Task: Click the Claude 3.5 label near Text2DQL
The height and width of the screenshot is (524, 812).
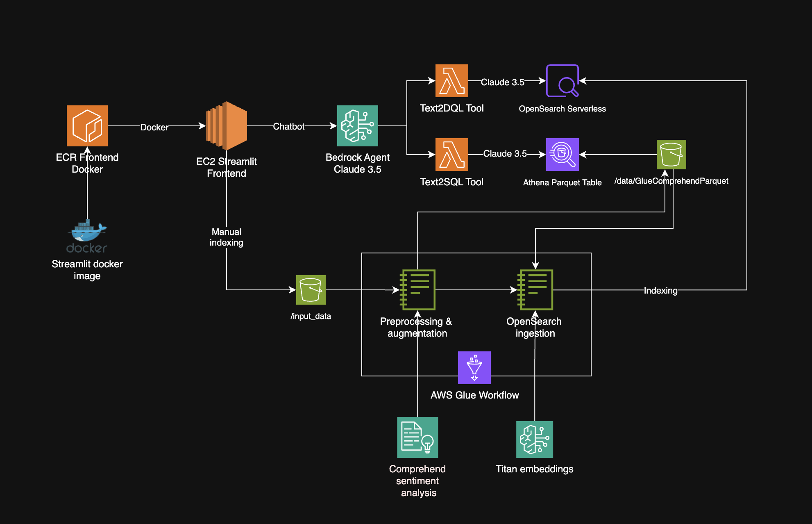Action: pos(502,82)
